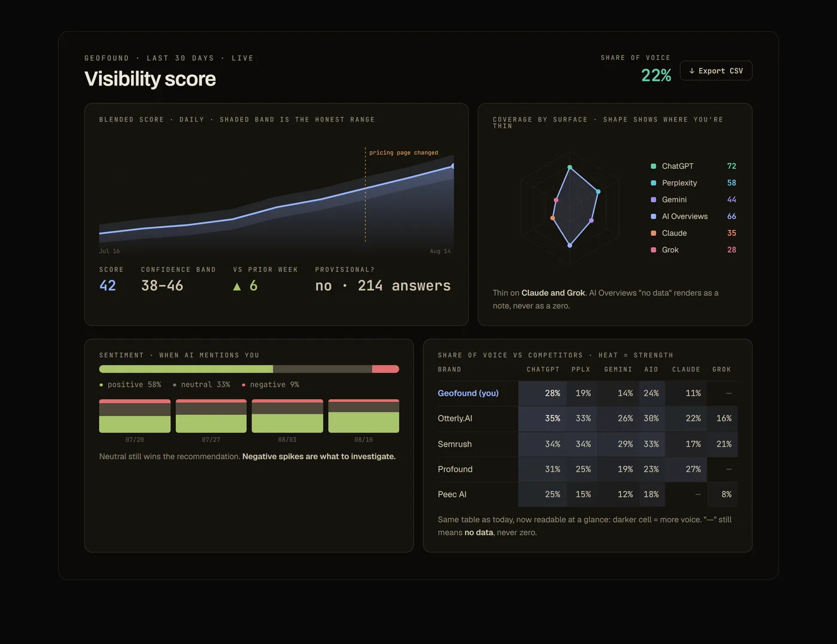The height and width of the screenshot is (644, 837).
Task: Click the score value 42
Action: [108, 286]
